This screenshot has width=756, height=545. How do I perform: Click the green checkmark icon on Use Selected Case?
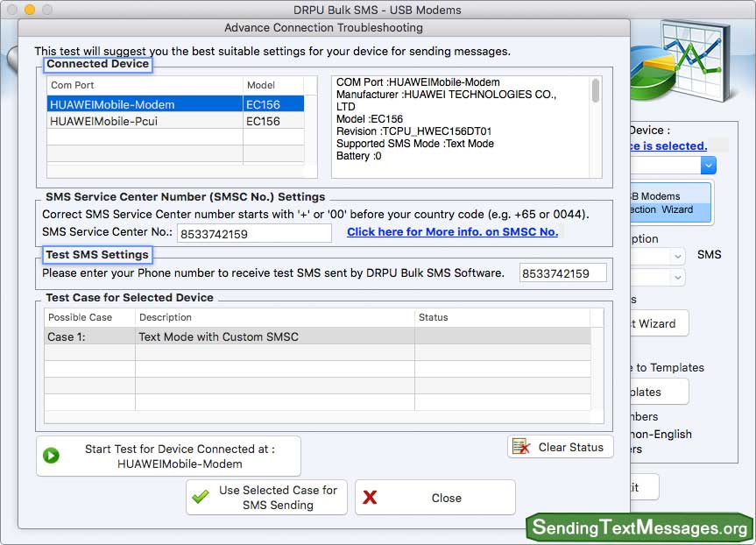200,497
